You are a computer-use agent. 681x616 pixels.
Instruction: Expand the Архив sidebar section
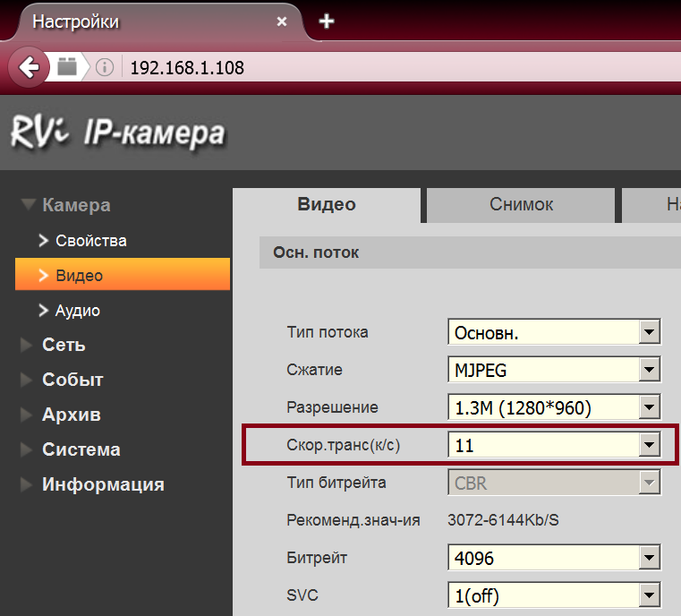tap(70, 415)
